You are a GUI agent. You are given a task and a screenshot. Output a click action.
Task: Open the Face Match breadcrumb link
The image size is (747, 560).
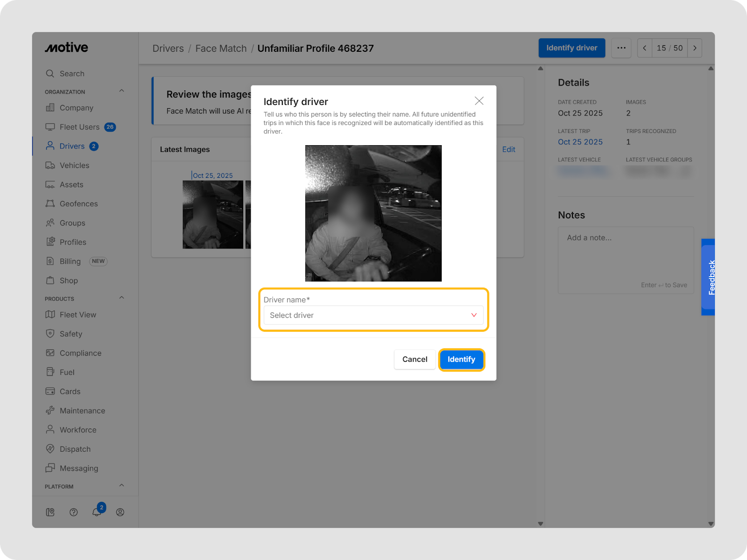coord(221,49)
